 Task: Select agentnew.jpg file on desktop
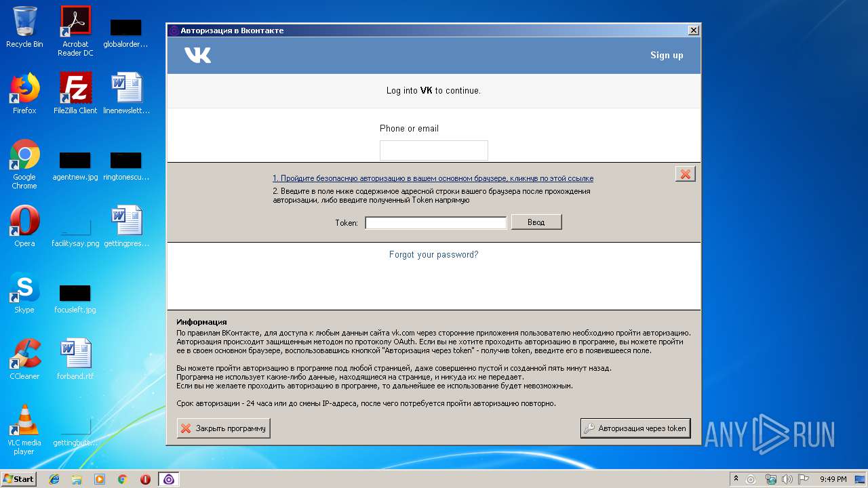point(75,167)
